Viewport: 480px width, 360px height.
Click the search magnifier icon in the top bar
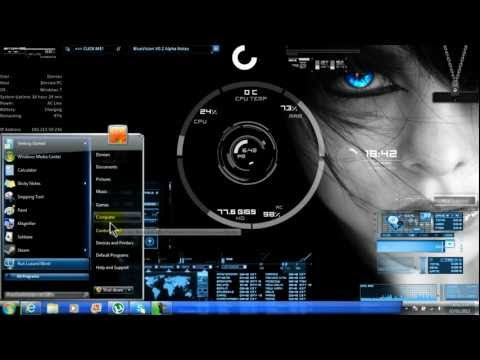(68, 49)
